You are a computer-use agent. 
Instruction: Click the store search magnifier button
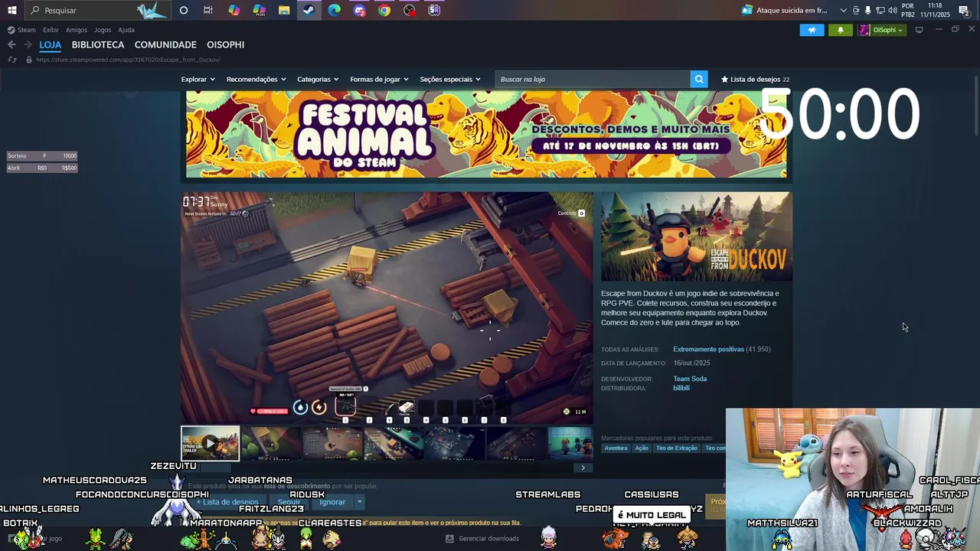698,79
